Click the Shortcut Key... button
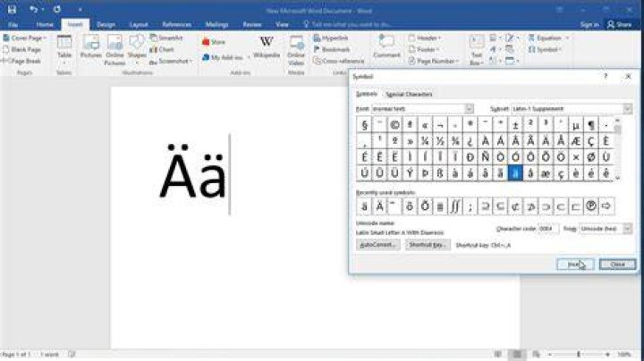Viewport: 644px width, 361px height. pos(428,245)
